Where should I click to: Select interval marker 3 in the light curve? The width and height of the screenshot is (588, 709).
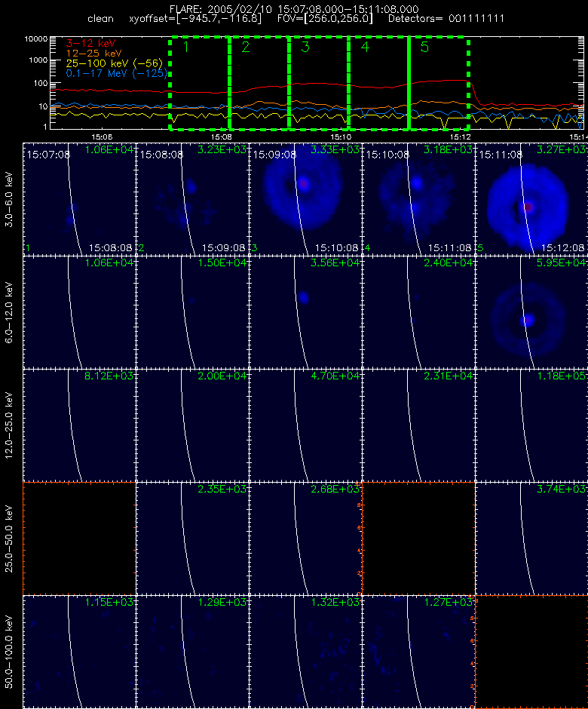tap(305, 47)
